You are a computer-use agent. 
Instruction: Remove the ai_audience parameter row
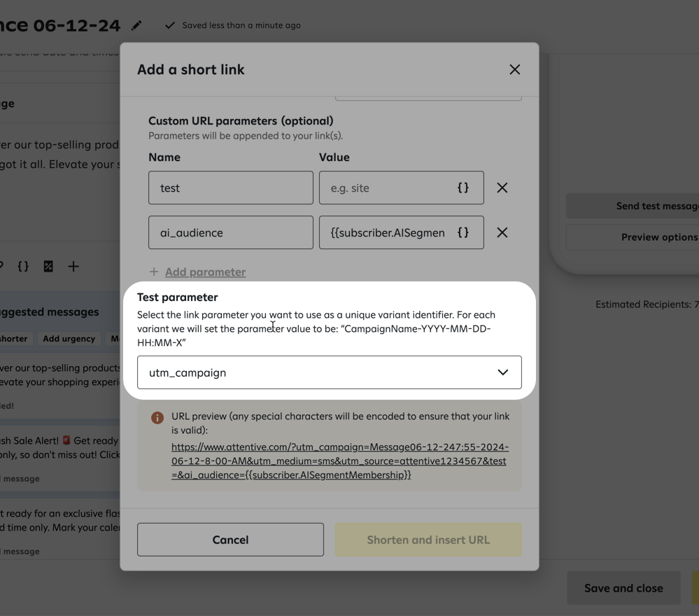[502, 232]
